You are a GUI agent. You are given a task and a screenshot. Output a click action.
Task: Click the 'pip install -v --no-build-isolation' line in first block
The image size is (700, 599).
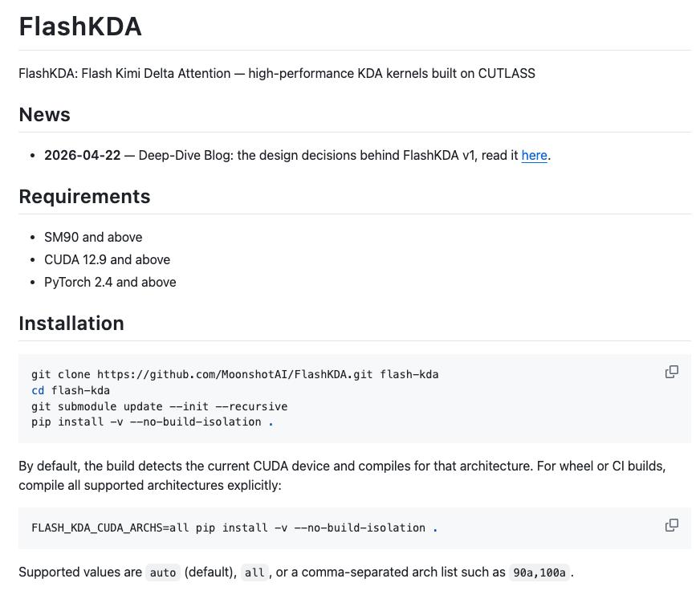click(x=153, y=422)
